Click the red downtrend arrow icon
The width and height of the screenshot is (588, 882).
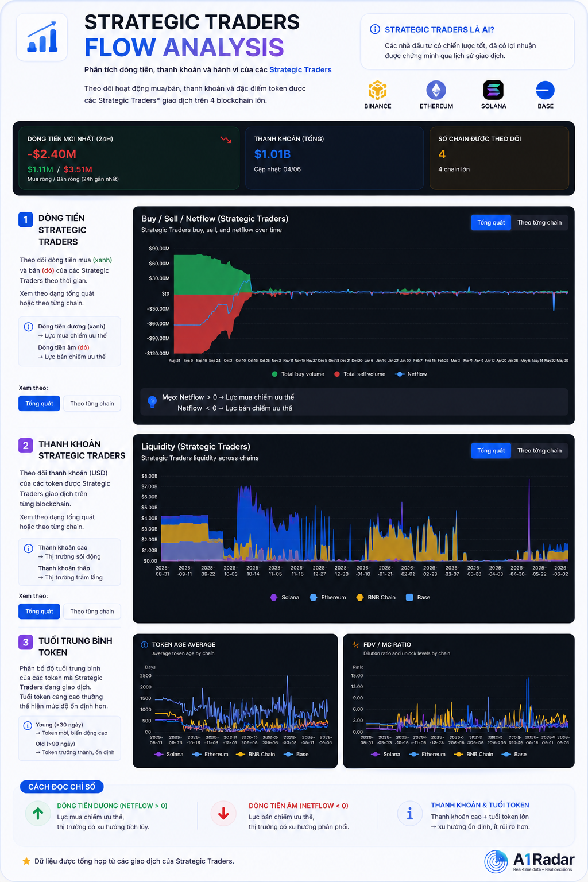(x=226, y=140)
